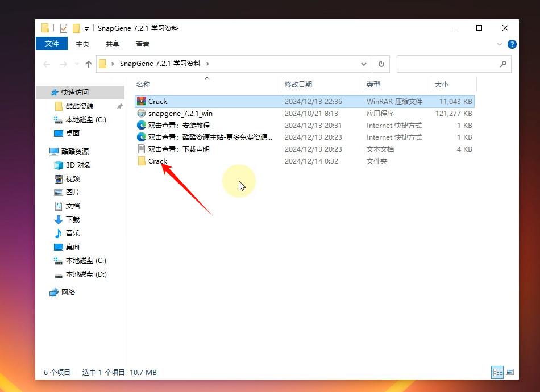
Task: Select 本地磁盘 (D:) in navigation pane
Action: pos(86,274)
